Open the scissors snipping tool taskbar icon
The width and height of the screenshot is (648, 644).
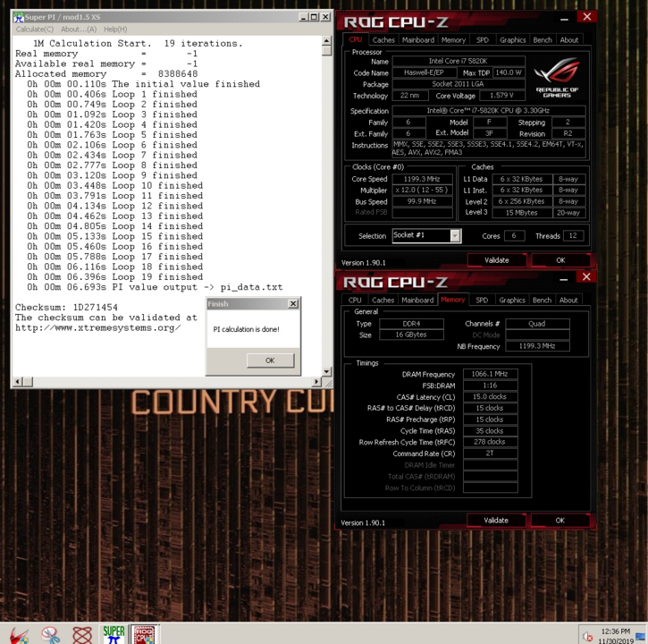point(50,635)
